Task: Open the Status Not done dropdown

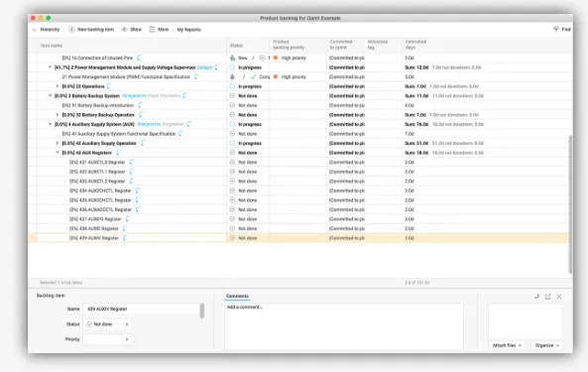Action: [107, 324]
